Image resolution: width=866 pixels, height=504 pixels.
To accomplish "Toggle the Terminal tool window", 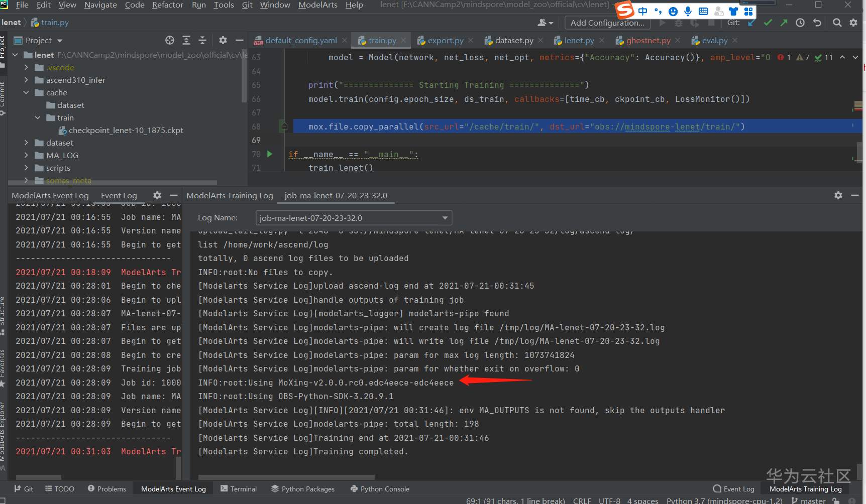I will (x=239, y=489).
